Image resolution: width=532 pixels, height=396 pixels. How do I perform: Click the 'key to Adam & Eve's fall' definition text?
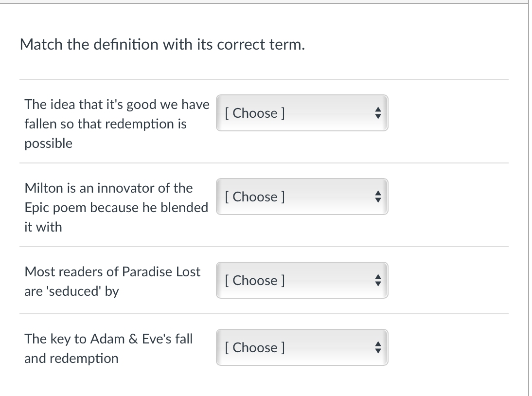coord(108,339)
